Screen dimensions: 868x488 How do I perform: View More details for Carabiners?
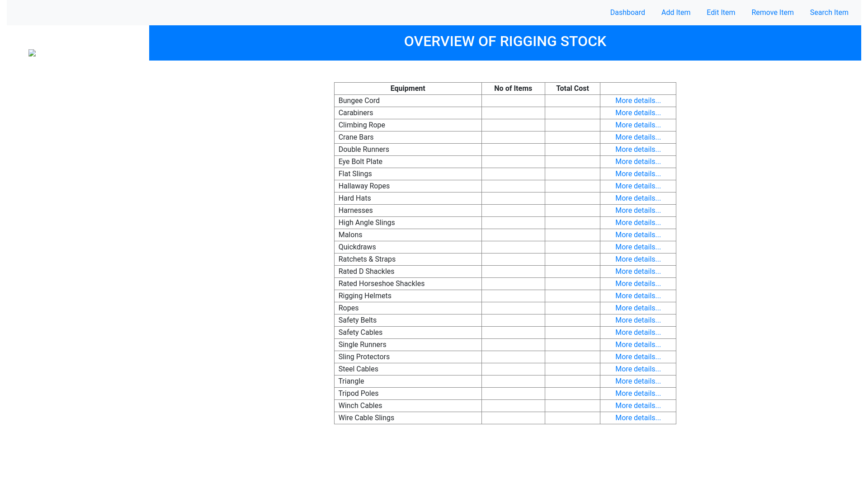pyautogui.click(x=638, y=113)
